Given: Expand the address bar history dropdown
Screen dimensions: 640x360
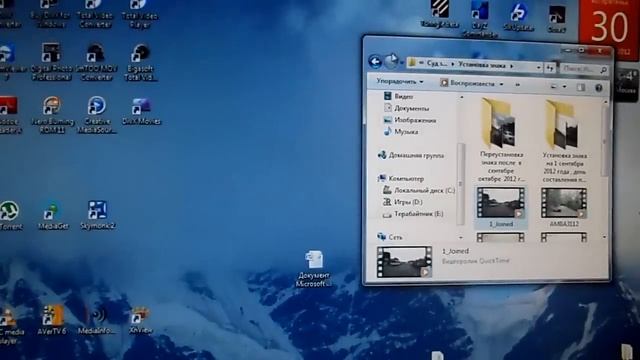Looking at the screenshot, I should 539,67.
